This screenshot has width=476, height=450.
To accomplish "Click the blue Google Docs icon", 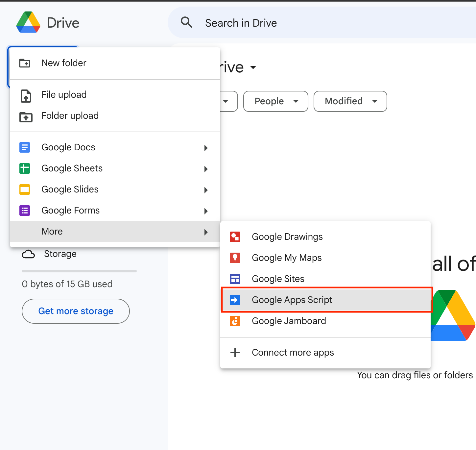I will [x=25, y=147].
